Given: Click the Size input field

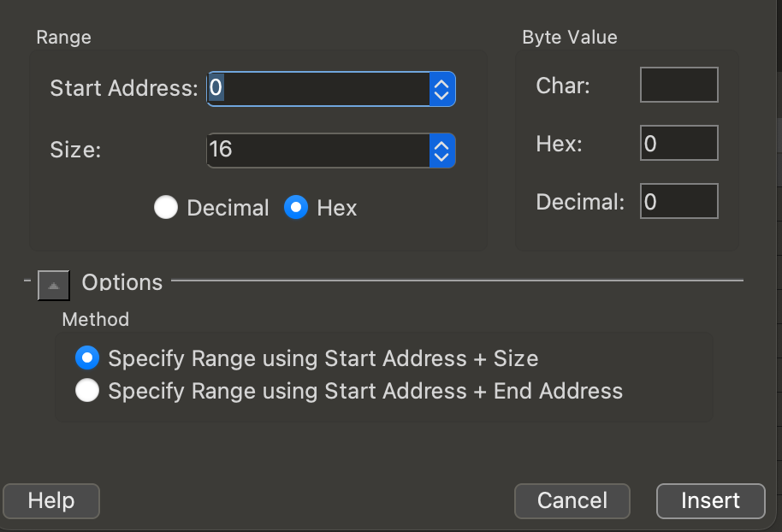Looking at the screenshot, I should coord(317,150).
